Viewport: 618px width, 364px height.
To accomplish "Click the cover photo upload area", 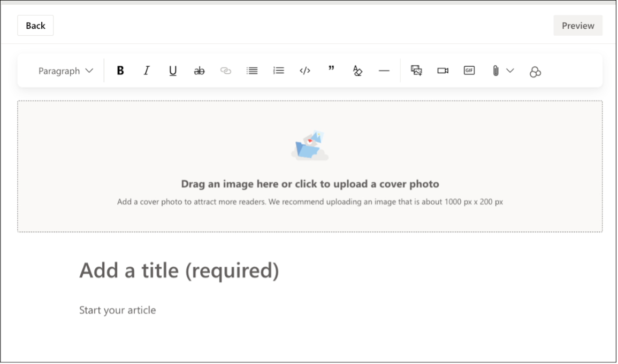I will click(309, 165).
